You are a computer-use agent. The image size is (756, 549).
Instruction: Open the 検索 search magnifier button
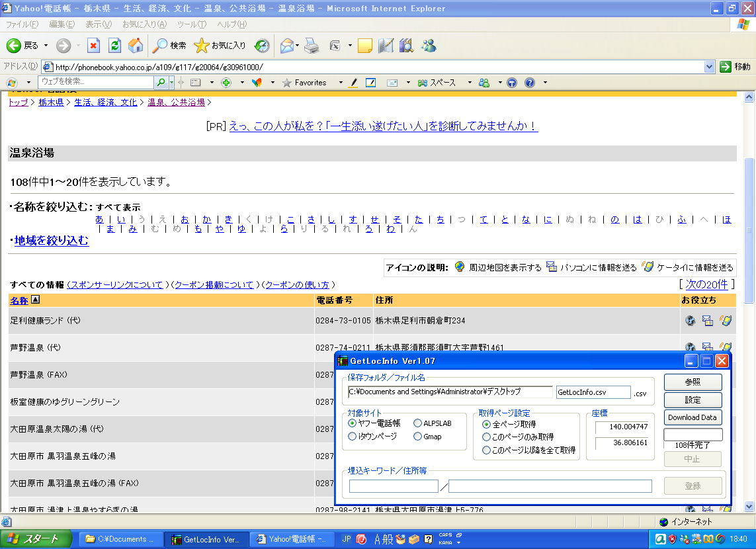[169, 46]
